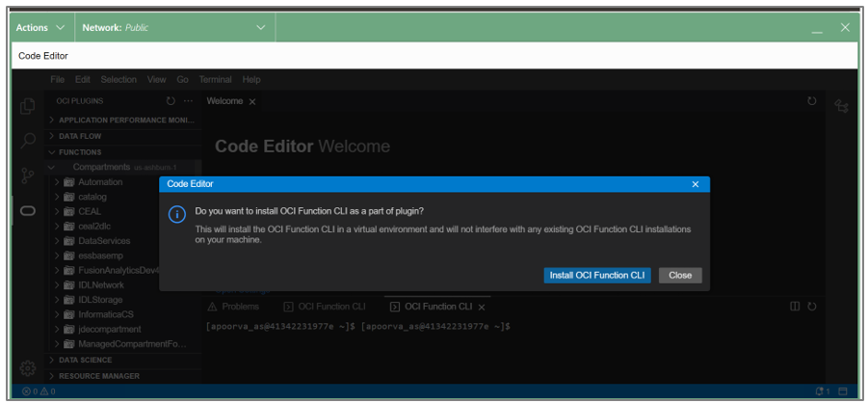Click Install OCI Function CLI button
Viewport: 868px width, 403px height.
click(597, 275)
